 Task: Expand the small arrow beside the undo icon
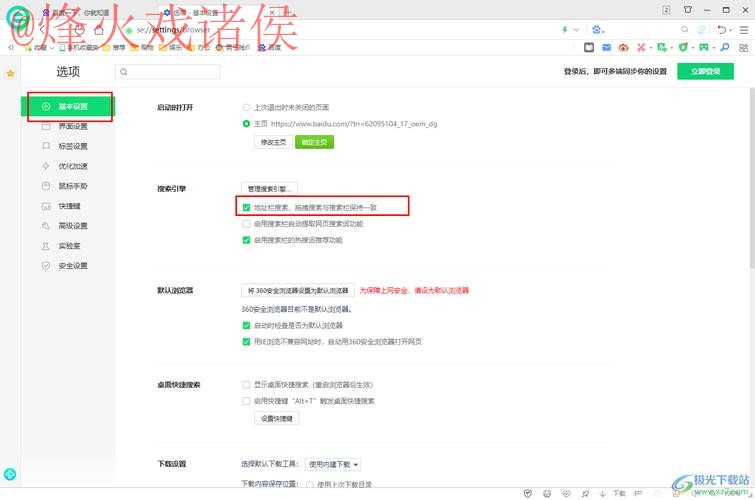[x=730, y=30]
